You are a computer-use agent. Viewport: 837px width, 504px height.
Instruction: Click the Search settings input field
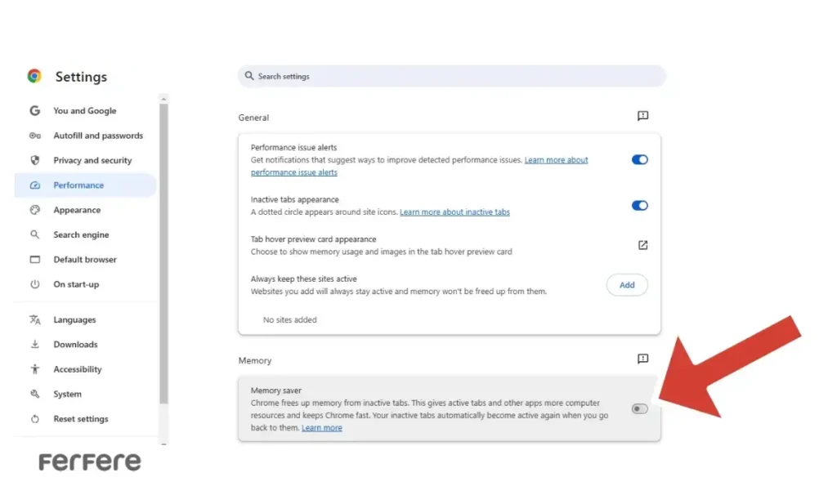click(x=451, y=77)
